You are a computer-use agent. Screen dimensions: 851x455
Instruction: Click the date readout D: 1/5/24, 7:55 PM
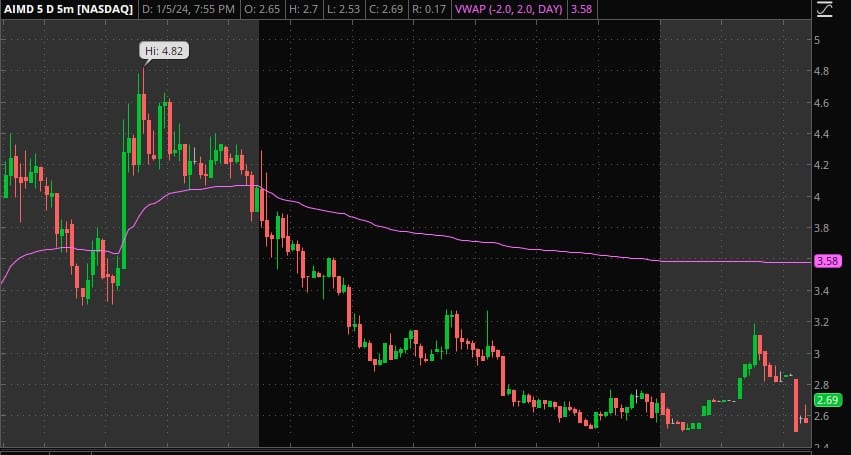click(x=189, y=9)
